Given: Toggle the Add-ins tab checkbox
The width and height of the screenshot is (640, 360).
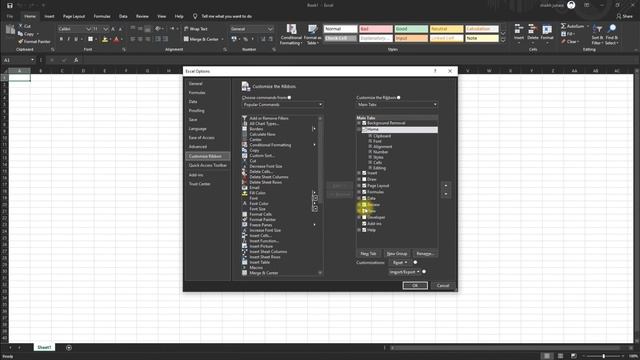Looking at the screenshot, I should [364, 224].
